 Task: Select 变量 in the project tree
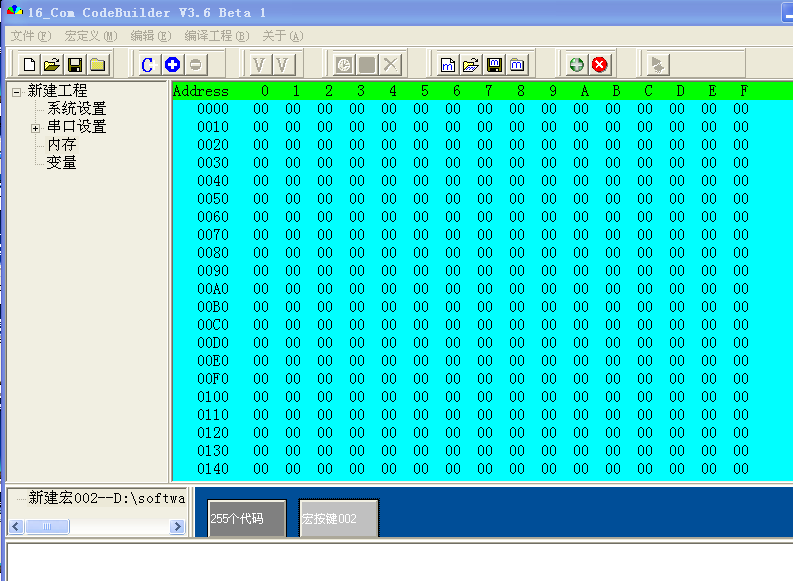[x=61, y=163]
